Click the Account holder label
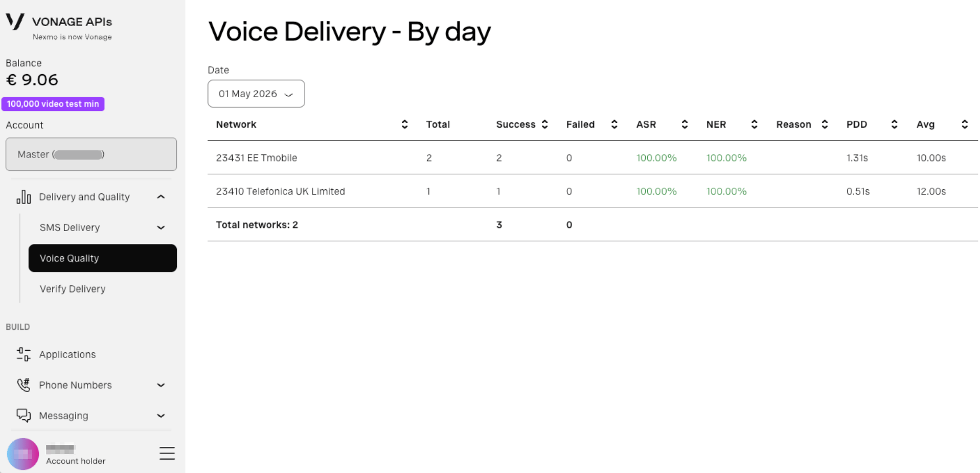This screenshot has height=473, width=980. tap(76, 461)
